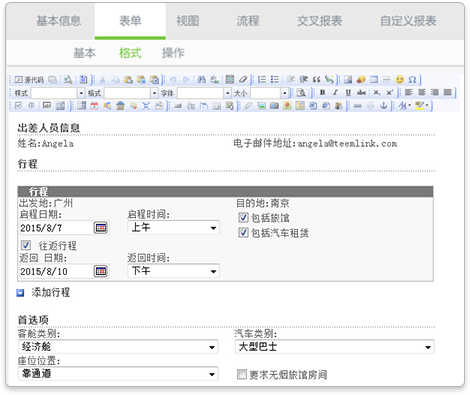Center align text

[422, 92]
